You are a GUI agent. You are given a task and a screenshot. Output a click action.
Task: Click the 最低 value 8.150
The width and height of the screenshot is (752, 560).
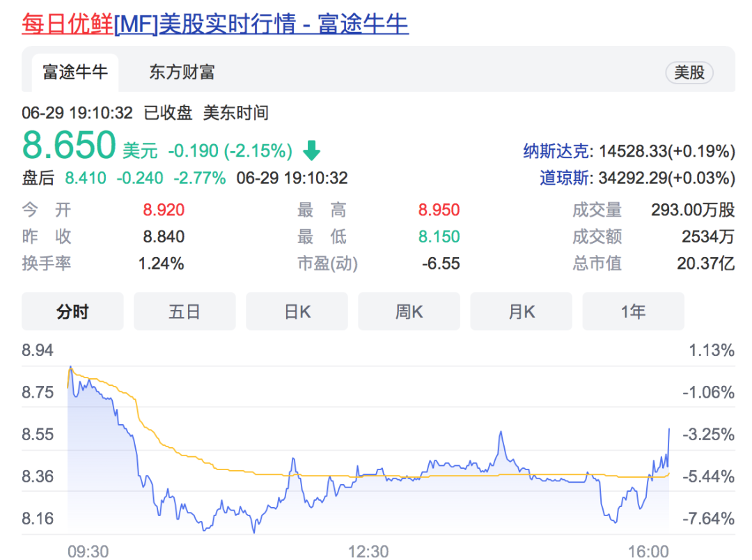tap(439, 237)
